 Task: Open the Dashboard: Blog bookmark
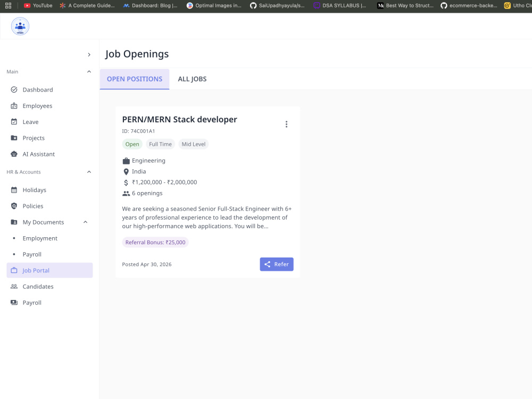pyautogui.click(x=150, y=5)
